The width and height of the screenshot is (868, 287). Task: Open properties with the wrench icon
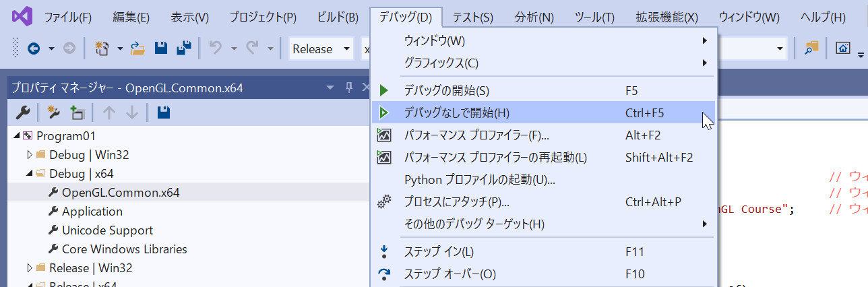pos(22,113)
